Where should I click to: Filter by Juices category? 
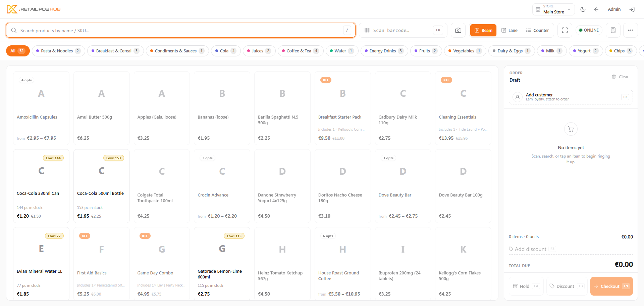click(259, 51)
